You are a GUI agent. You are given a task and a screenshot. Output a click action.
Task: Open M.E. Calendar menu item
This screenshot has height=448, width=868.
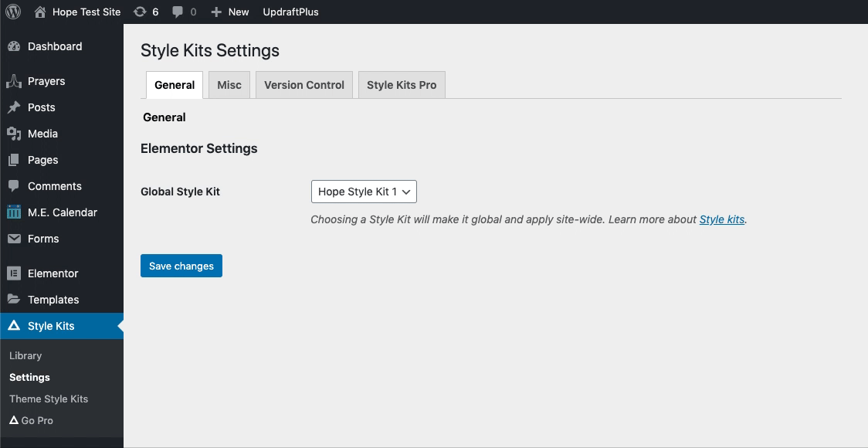point(62,212)
